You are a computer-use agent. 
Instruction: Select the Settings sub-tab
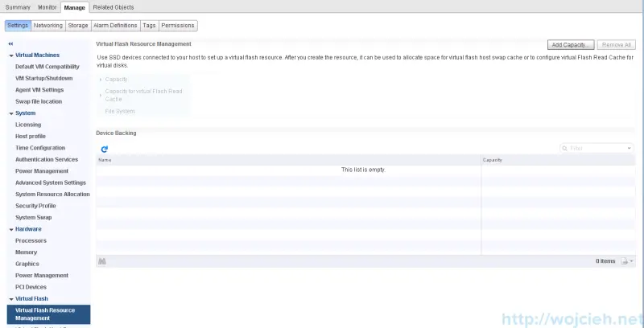pos(18,26)
